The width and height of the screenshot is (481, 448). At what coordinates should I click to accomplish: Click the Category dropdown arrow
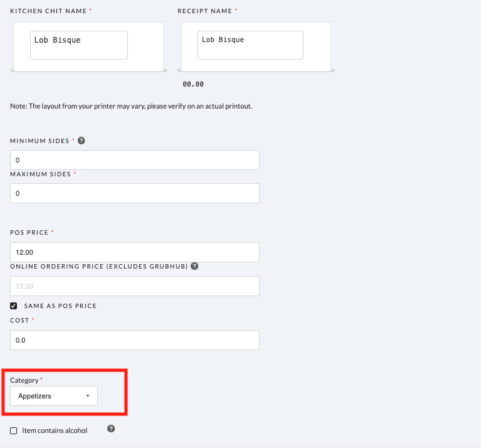[x=88, y=396]
